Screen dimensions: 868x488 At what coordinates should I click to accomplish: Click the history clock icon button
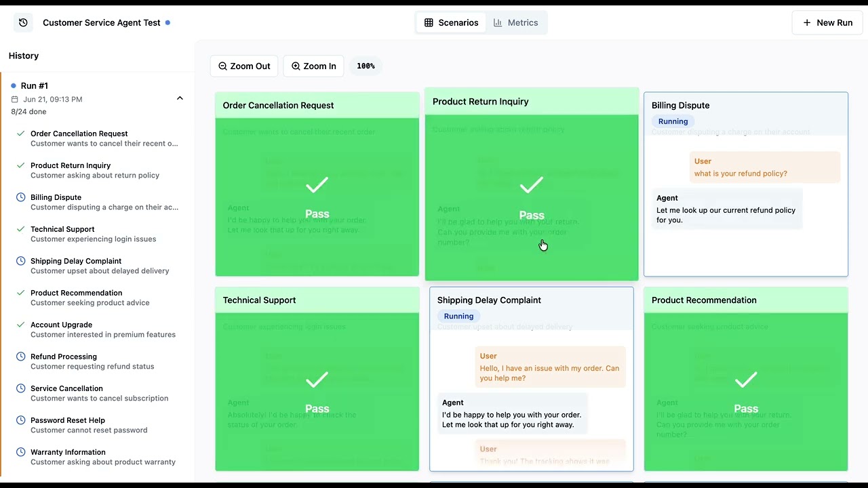(x=23, y=22)
